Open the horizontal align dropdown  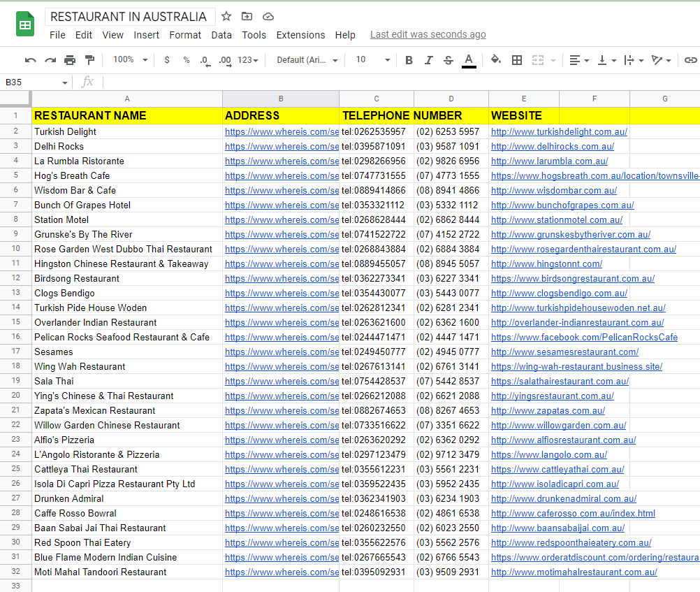click(579, 60)
